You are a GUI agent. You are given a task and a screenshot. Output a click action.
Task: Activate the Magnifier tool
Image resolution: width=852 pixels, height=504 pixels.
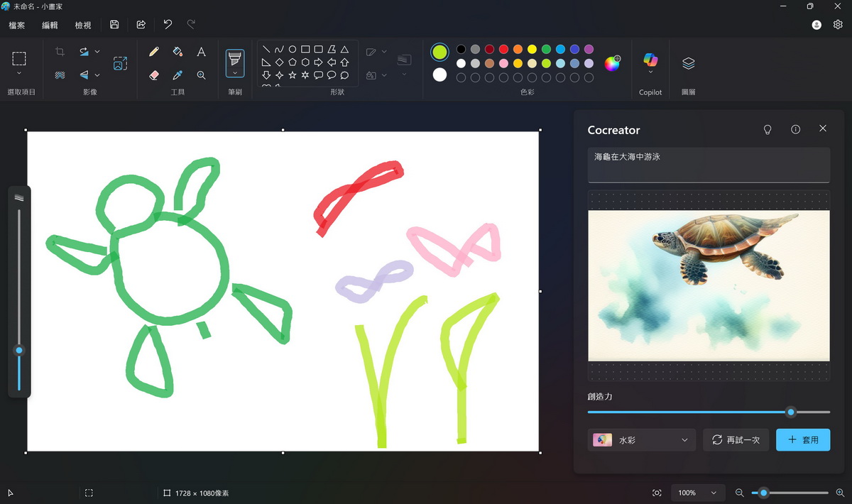(x=202, y=75)
